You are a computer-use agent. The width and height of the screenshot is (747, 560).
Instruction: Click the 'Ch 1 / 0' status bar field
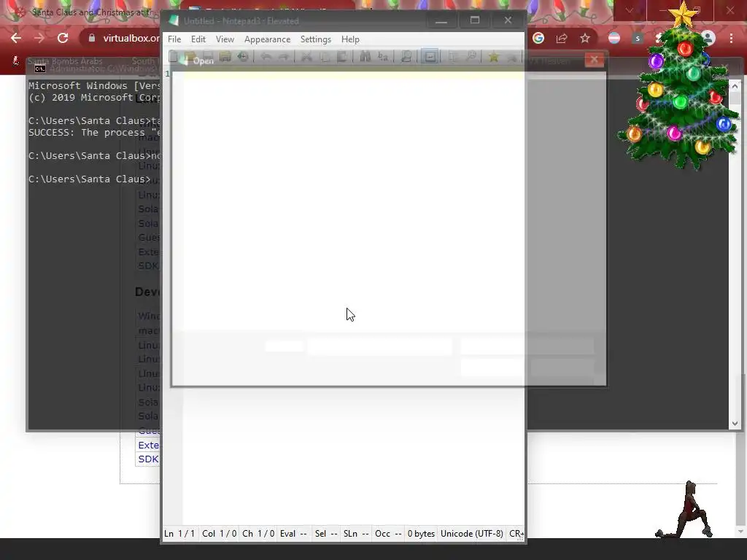258,534
